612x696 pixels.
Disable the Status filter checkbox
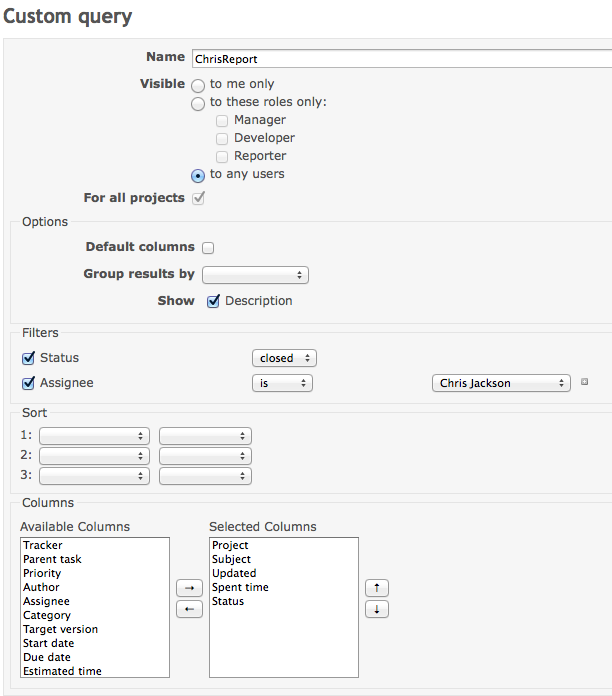point(28,358)
